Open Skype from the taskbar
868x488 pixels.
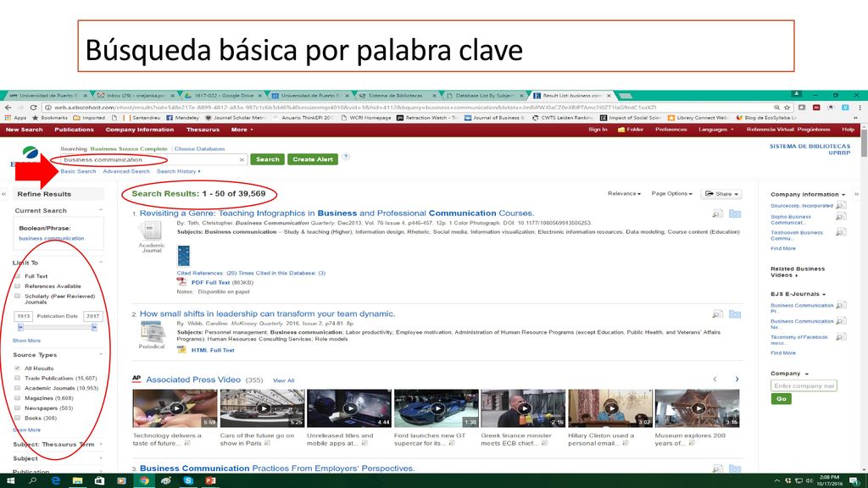click(188, 481)
